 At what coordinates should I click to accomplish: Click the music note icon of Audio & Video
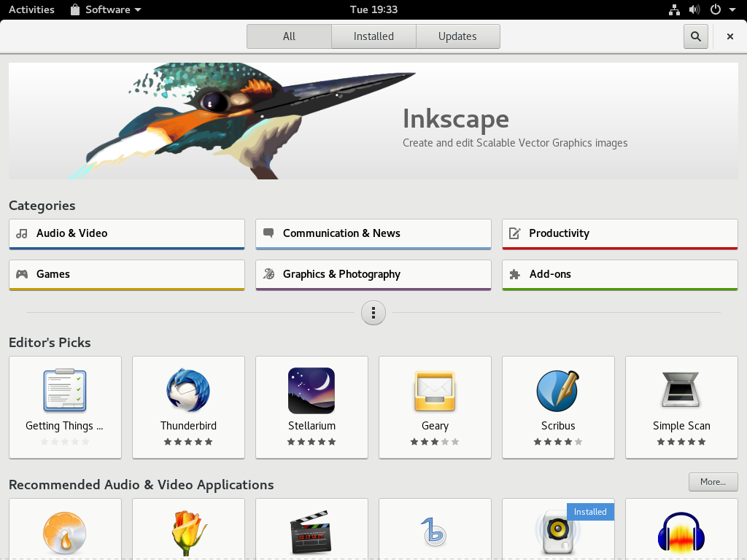[21, 233]
